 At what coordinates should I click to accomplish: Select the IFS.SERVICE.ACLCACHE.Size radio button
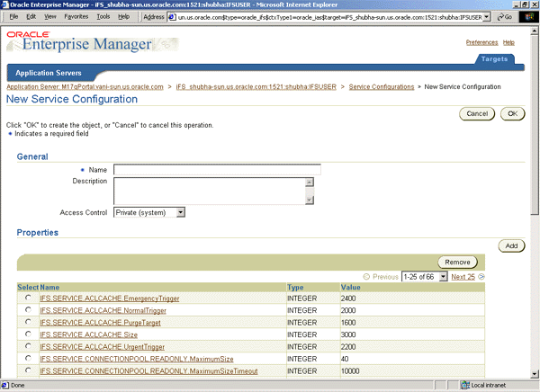(x=28, y=334)
